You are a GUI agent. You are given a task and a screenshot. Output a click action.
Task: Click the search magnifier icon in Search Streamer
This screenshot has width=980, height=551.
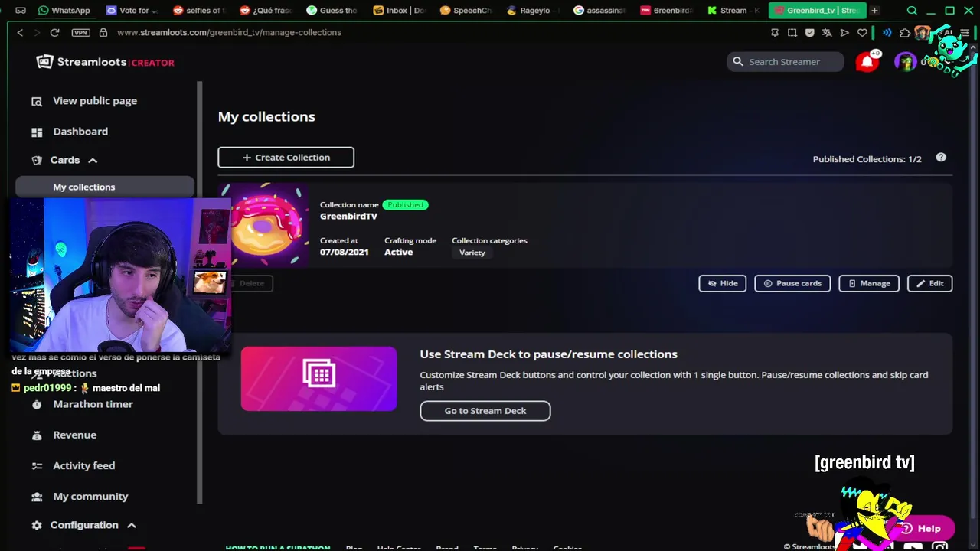tap(738, 62)
